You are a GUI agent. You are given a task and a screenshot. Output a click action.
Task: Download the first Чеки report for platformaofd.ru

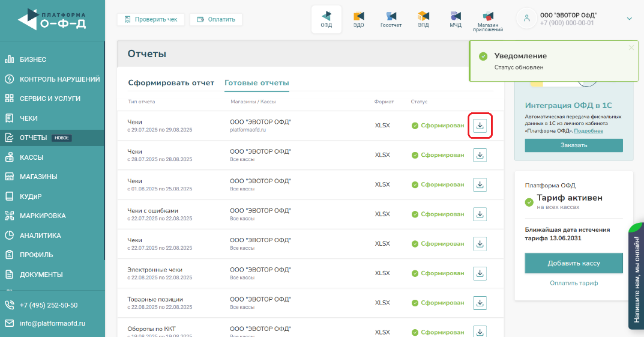[480, 126]
